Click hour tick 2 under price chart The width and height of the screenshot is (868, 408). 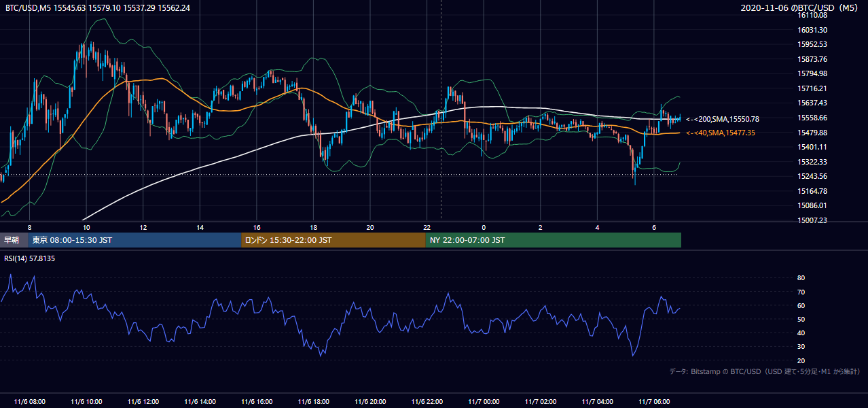click(x=541, y=227)
